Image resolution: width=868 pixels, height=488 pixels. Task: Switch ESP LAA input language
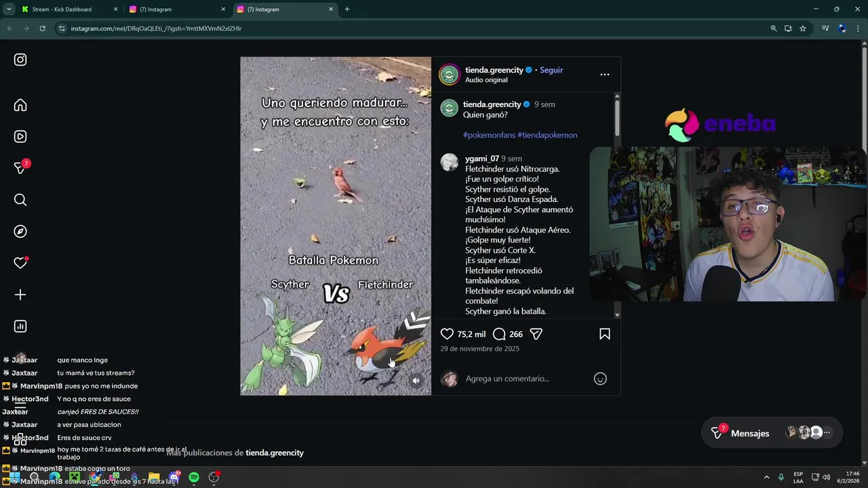tap(798, 477)
